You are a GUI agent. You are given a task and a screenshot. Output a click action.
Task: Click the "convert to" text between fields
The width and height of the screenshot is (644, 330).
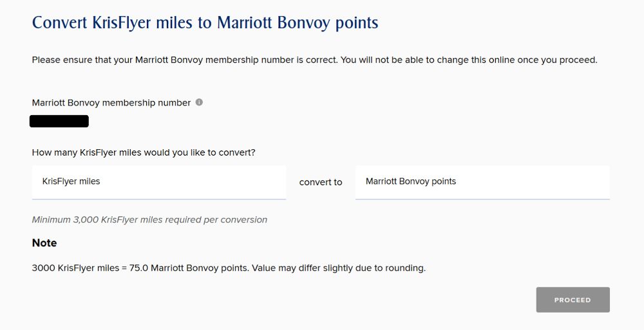321,182
